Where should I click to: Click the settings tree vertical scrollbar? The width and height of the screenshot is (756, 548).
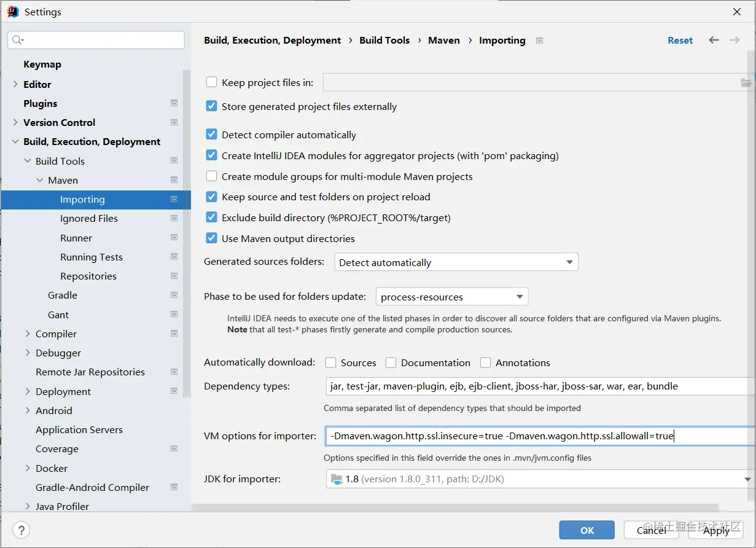tap(187, 233)
